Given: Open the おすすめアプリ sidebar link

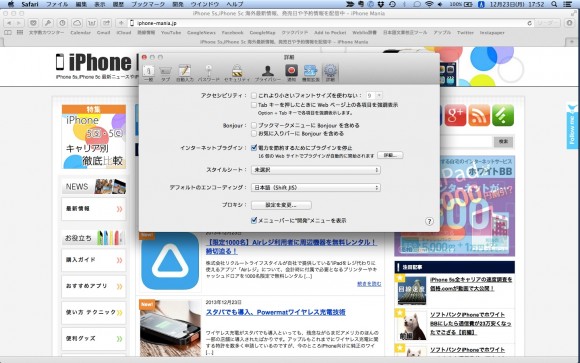Looking at the screenshot, I should [x=94, y=286].
